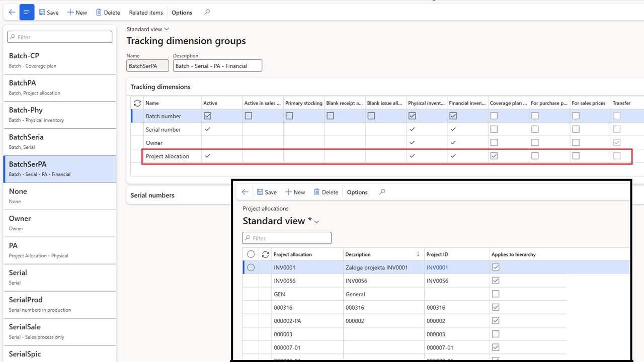Toggle Applies to hierarchy for 000003
Viewport: 644px width, 362px height.
[496, 334]
